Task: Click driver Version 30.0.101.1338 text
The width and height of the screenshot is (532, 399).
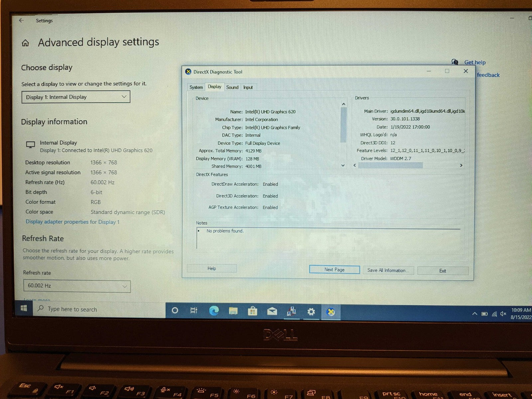Action: (x=405, y=119)
